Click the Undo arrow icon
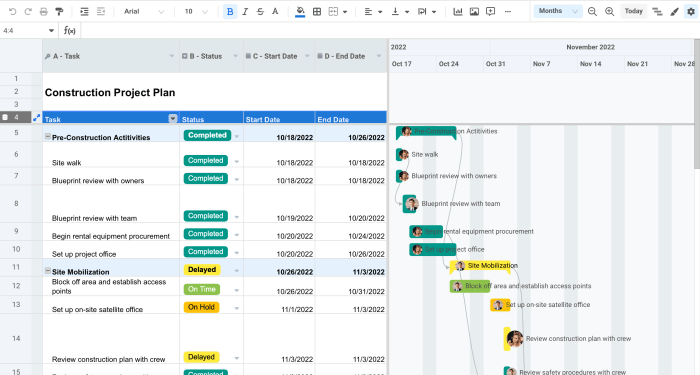 click(x=12, y=12)
